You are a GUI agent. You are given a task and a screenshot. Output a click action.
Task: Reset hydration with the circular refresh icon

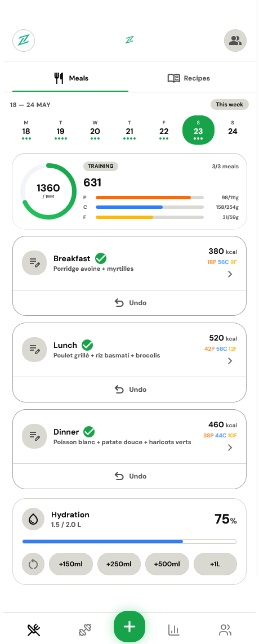[x=33, y=564]
